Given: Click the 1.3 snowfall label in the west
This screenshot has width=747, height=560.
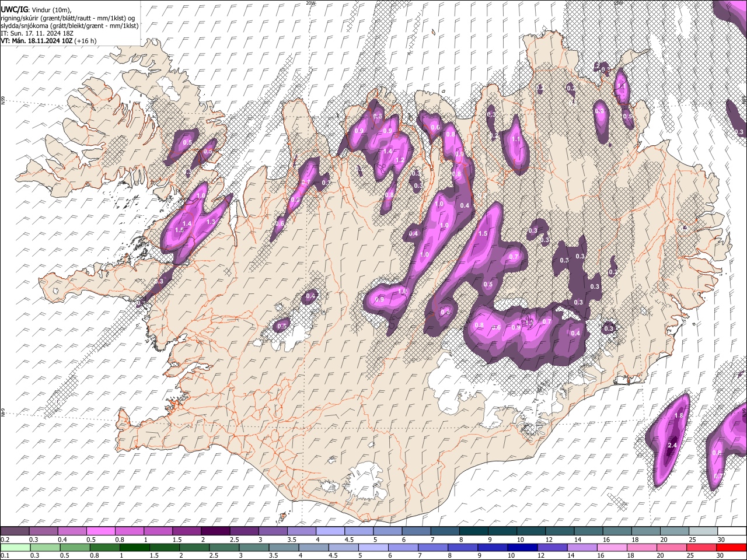Looking at the screenshot, I should click(211, 222).
